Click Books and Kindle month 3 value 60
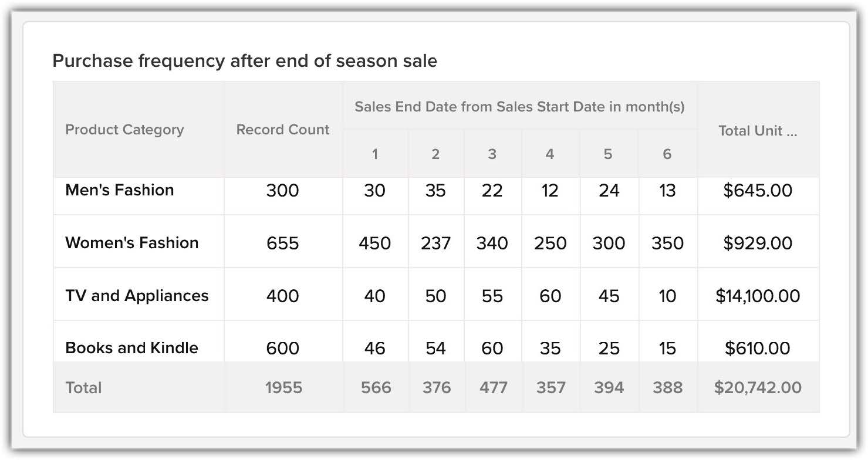868x460 pixels. 492,348
